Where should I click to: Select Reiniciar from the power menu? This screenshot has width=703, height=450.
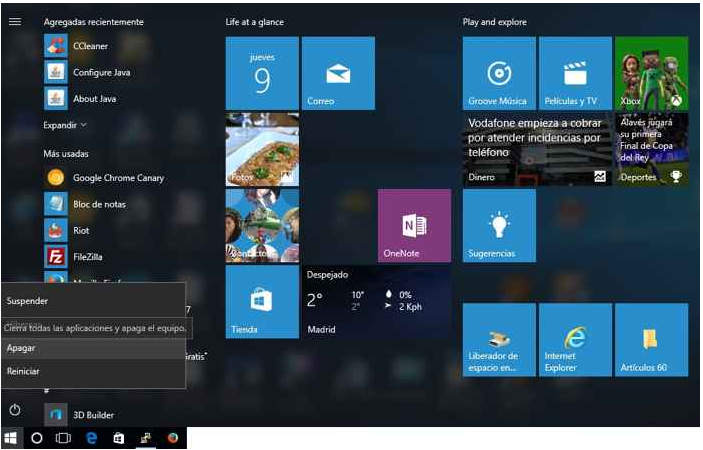(x=24, y=371)
